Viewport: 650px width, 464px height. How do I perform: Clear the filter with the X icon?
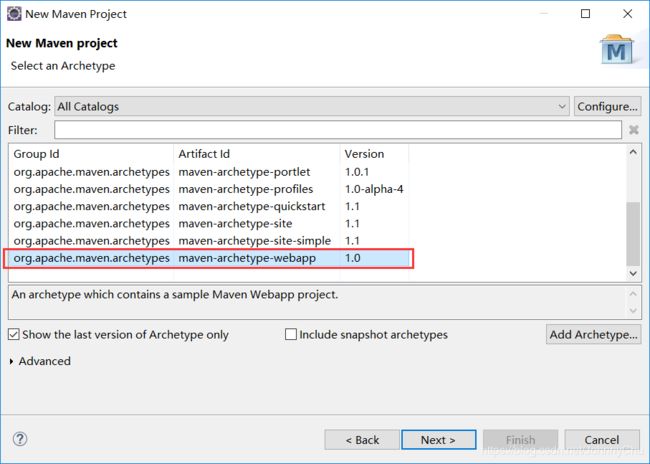633,130
